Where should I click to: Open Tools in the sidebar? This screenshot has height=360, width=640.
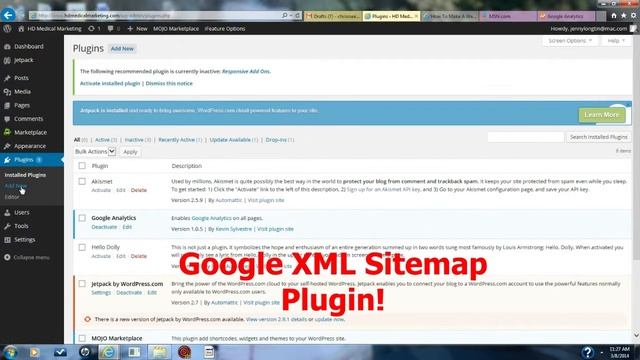click(21, 226)
